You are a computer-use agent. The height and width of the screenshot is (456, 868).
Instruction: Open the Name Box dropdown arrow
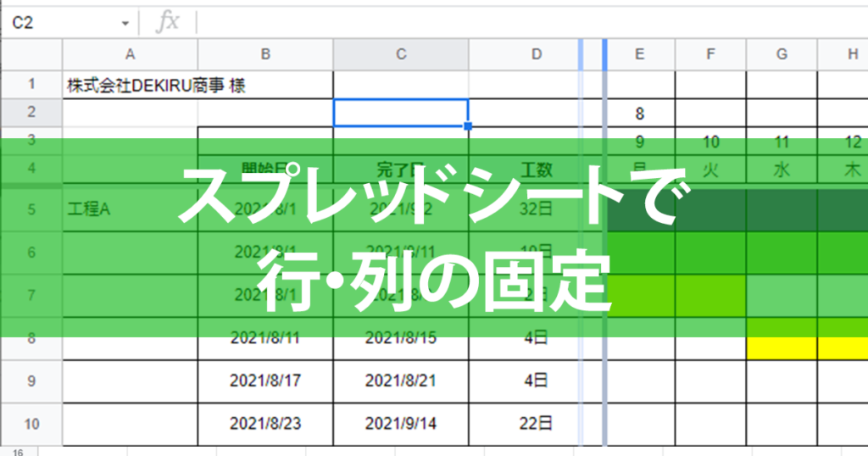tap(125, 23)
